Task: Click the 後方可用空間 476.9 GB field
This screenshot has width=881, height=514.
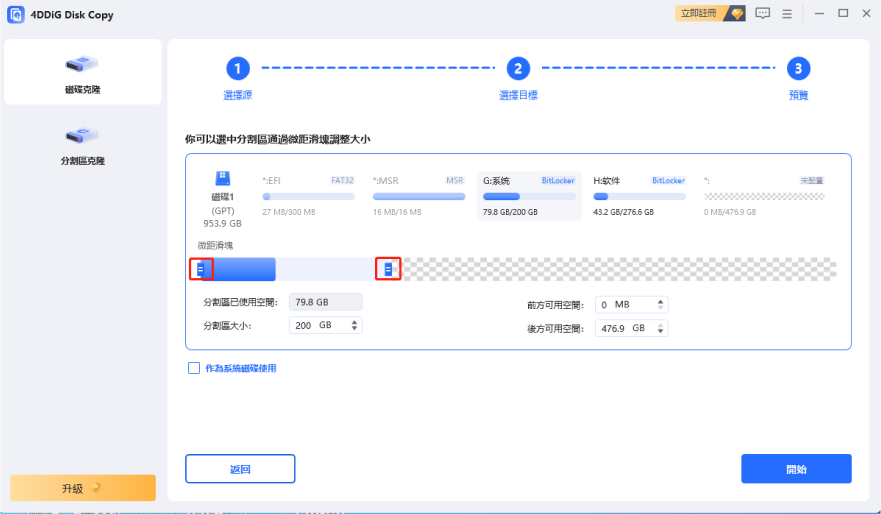Action: [x=632, y=328]
